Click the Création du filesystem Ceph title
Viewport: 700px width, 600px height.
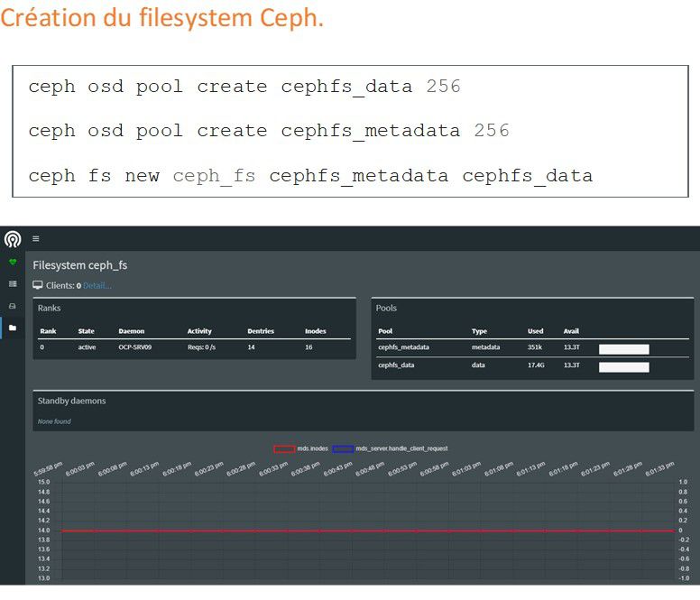tap(161, 18)
